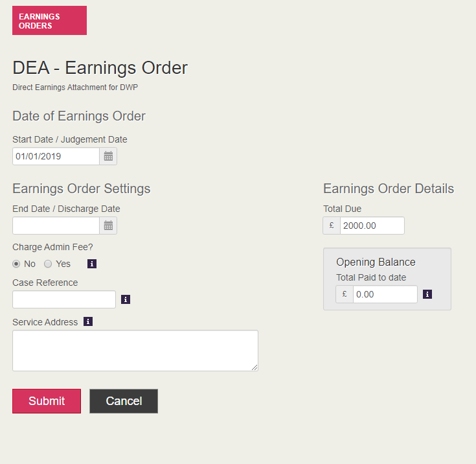The width and height of the screenshot is (476, 464).
Task: Select the Total Due amount field
Action: 372,226
